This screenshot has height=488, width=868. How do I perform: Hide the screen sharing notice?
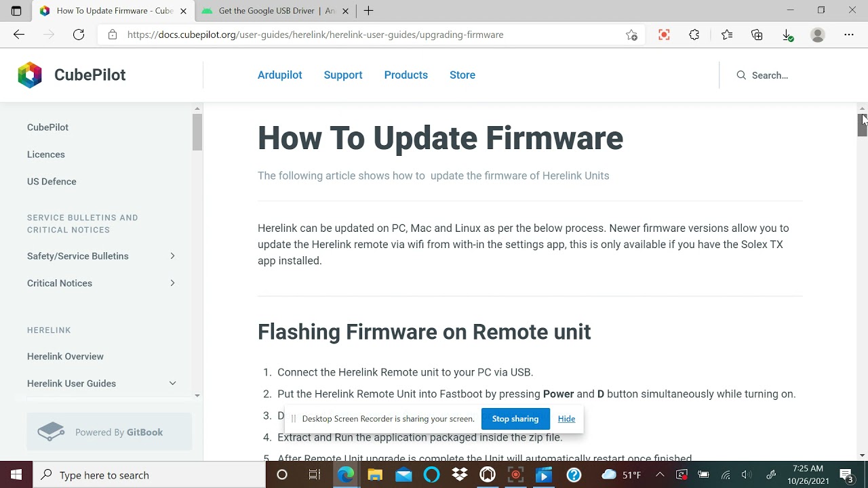566,419
